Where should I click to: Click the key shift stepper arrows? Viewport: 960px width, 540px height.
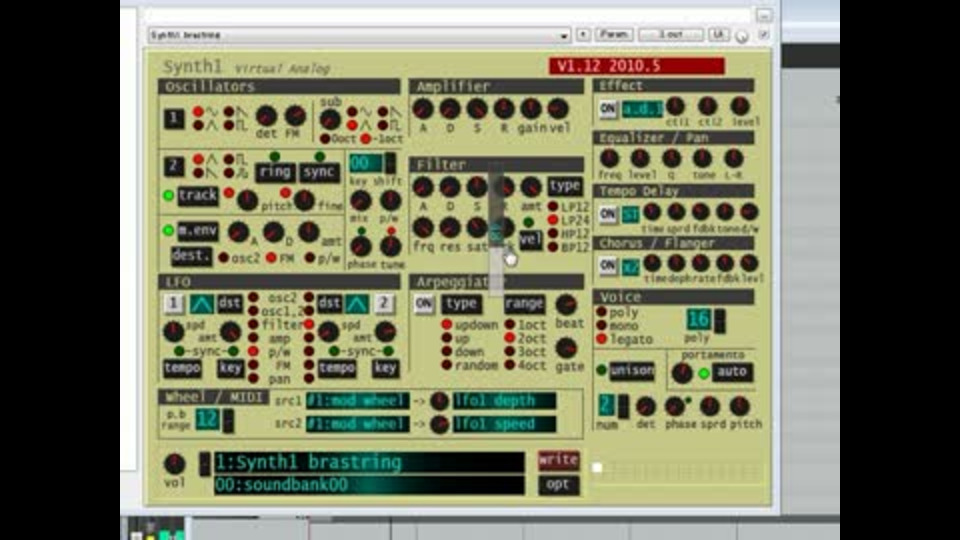390,163
